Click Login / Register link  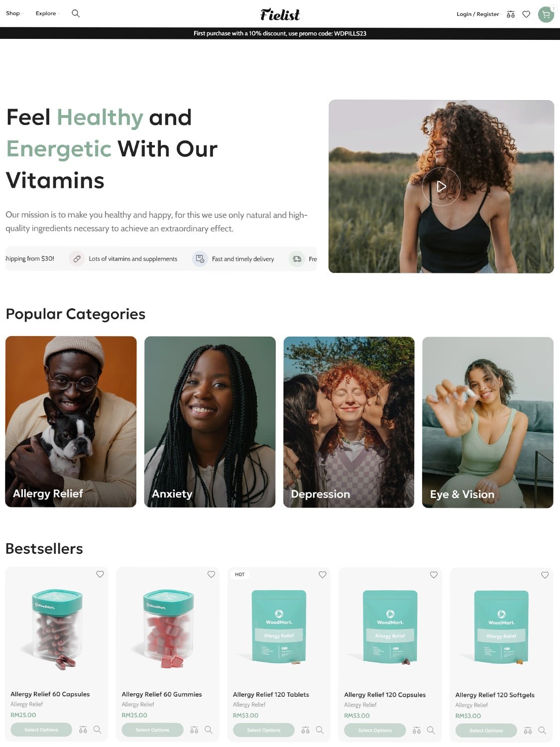(478, 14)
